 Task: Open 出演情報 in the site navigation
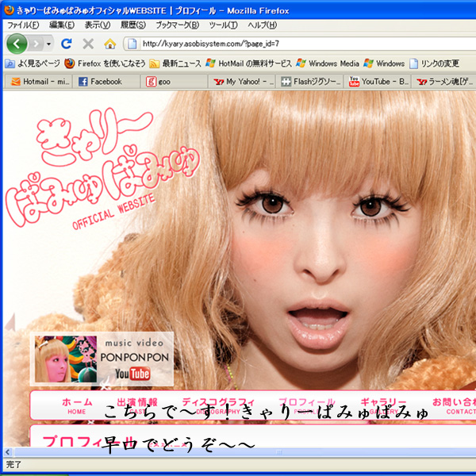[137, 406]
